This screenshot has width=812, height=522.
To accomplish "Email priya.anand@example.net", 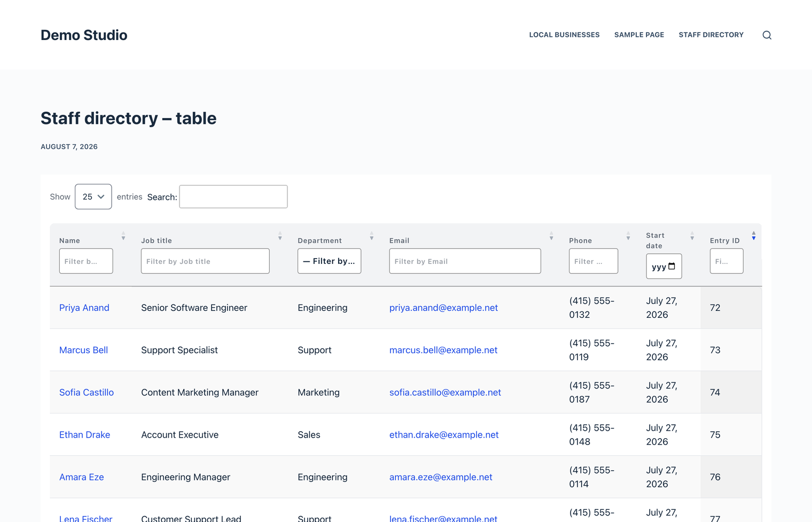I will click(443, 308).
